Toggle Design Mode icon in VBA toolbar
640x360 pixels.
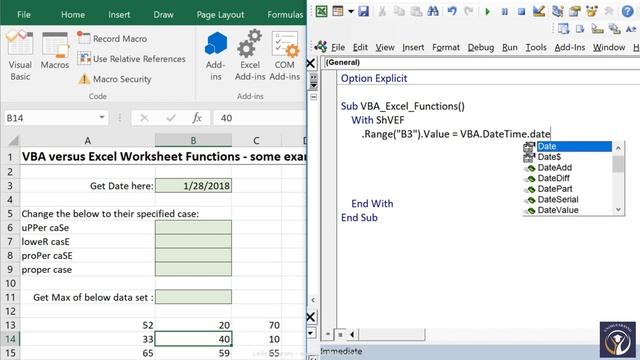tap(539, 11)
